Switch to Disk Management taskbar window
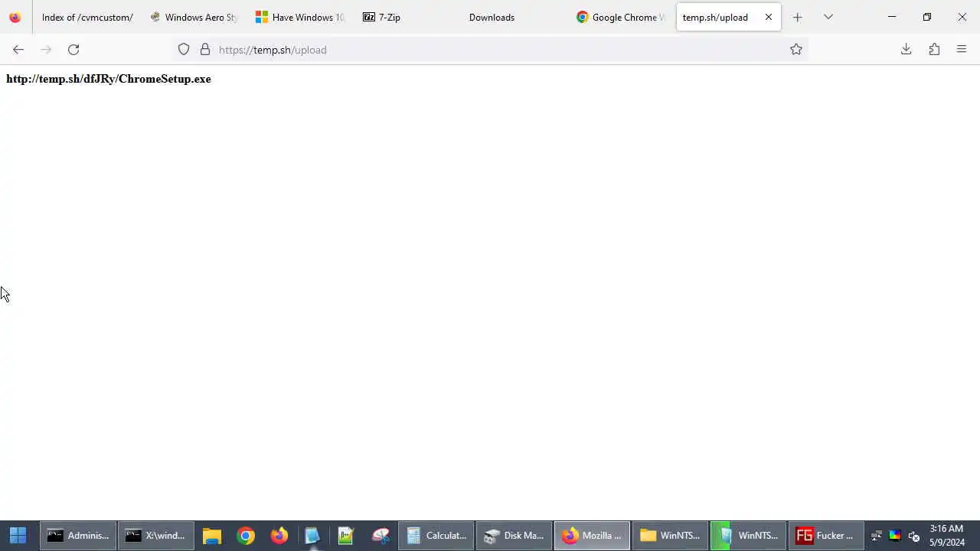The width and height of the screenshot is (980, 551). 514,536
